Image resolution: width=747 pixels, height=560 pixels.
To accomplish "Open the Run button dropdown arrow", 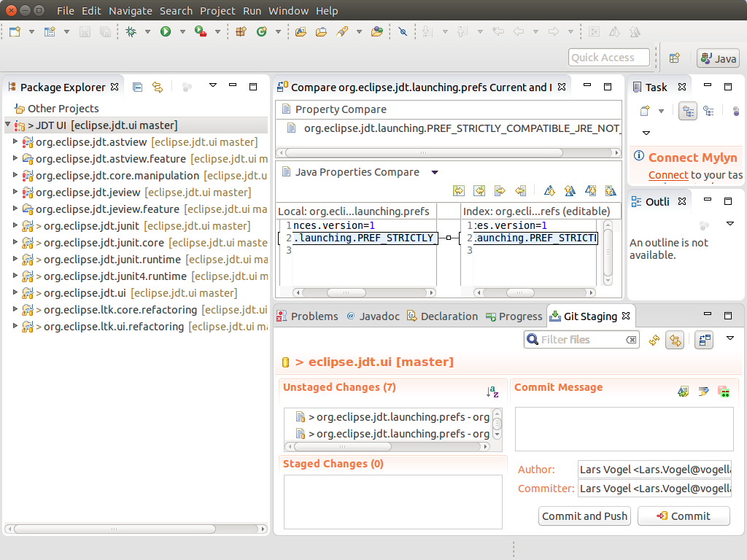I will pyautogui.click(x=182, y=32).
